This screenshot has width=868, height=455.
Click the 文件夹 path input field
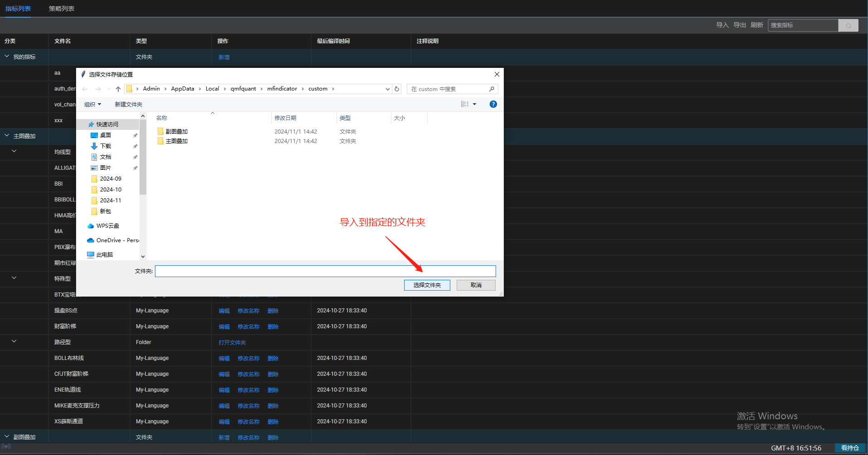coord(325,271)
